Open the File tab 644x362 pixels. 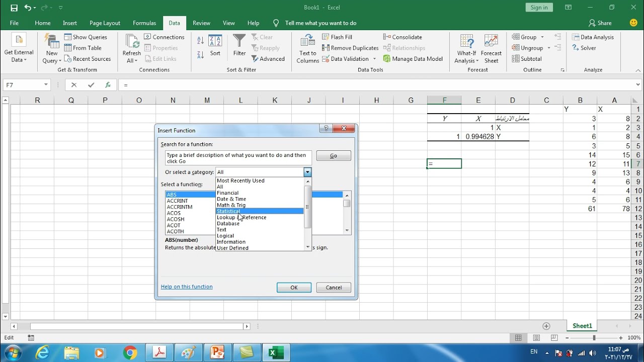tap(14, 23)
